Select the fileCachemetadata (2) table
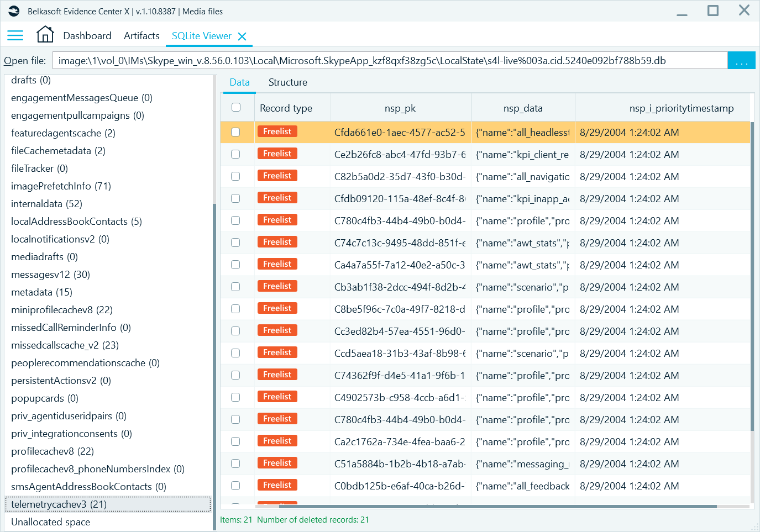The image size is (760, 532). click(x=58, y=151)
